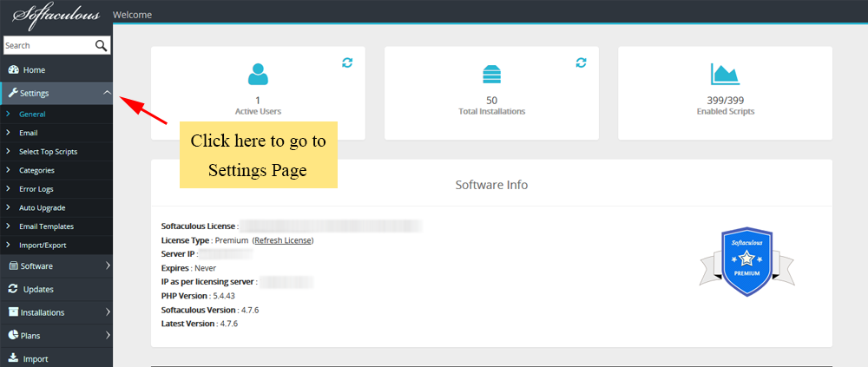Click the PHP Version 5.4.43 text
The image size is (868, 367).
pyautogui.click(x=198, y=296)
